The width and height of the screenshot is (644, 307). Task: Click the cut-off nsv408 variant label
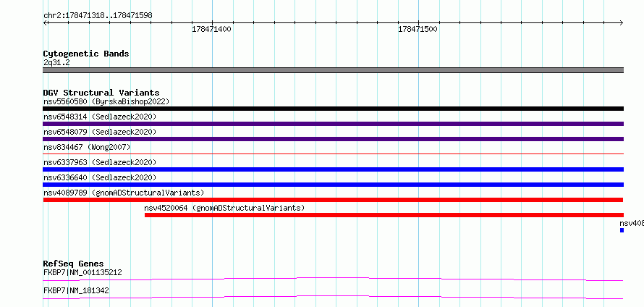point(632,223)
